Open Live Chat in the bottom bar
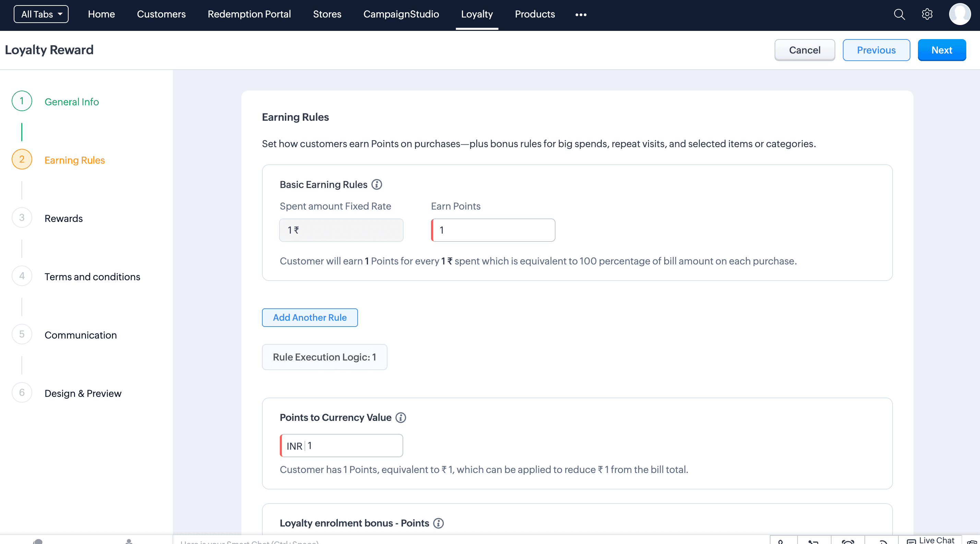This screenshot has height=544, width=980. pyautogui.click(x=931, y=540)
